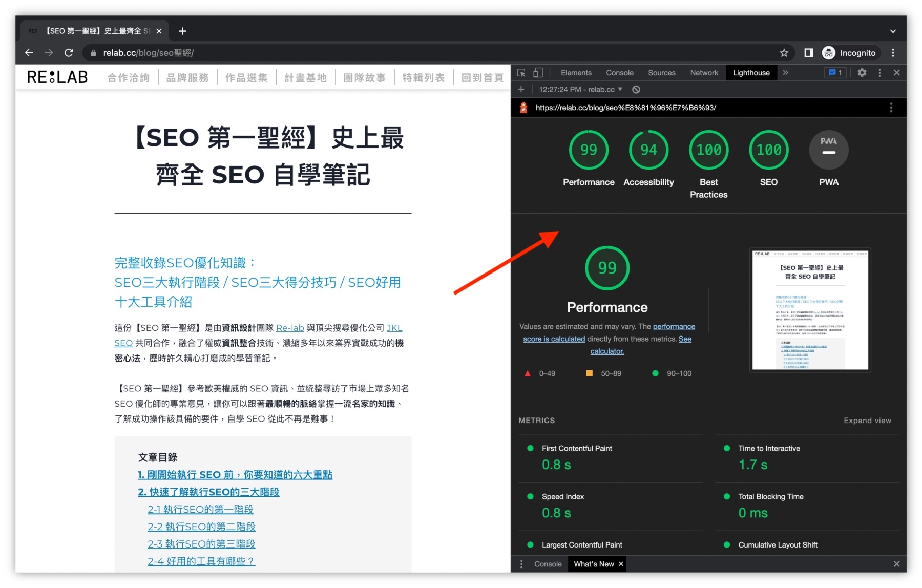Screen dimensions: 922x588
Task: Click the 99 Performance score gauge
Action: click(x=606, y=267)
